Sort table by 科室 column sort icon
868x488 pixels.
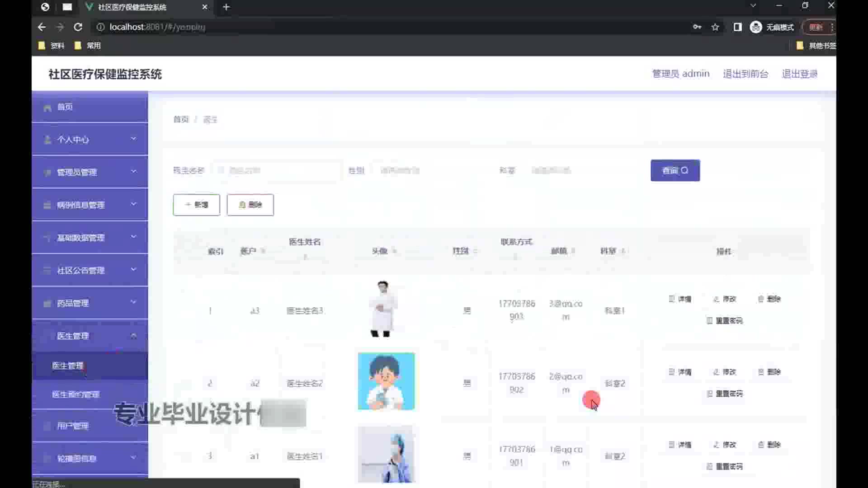[x=623, y=251]
